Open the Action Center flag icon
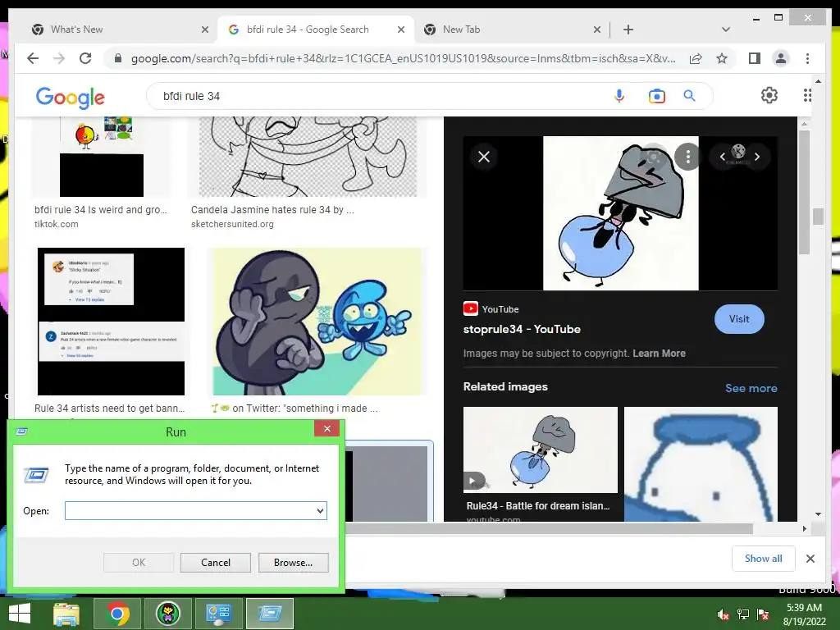Image resolution: width=840 pixels, height=630 pixels. (763, 614)
